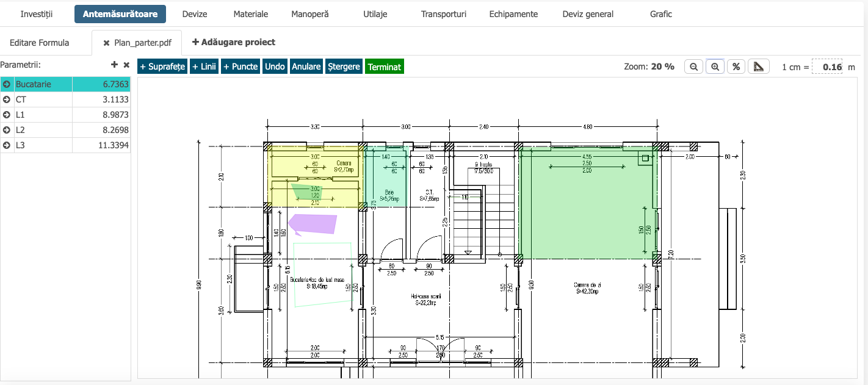
Task: Add a new surface with + Suprafețe
Action: click(x=162, y=67)
